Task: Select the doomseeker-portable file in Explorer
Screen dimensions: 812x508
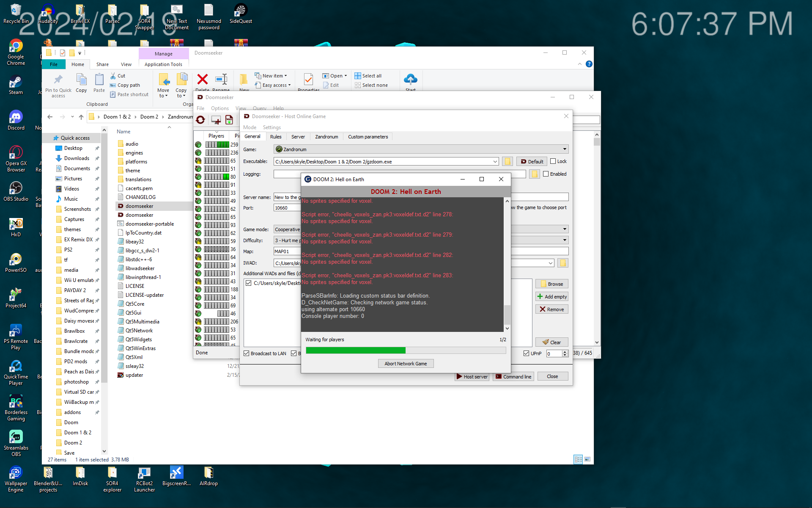Action: tap(150, 224)
